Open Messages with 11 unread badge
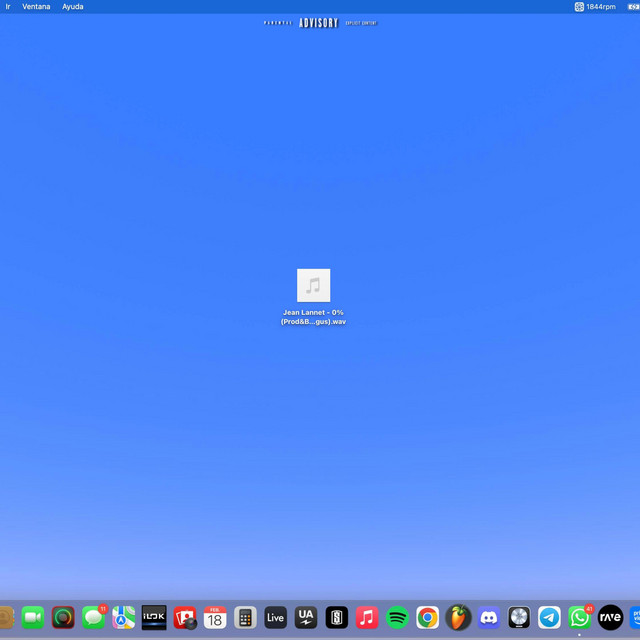 pyautogui.click(x=93, y=618)
